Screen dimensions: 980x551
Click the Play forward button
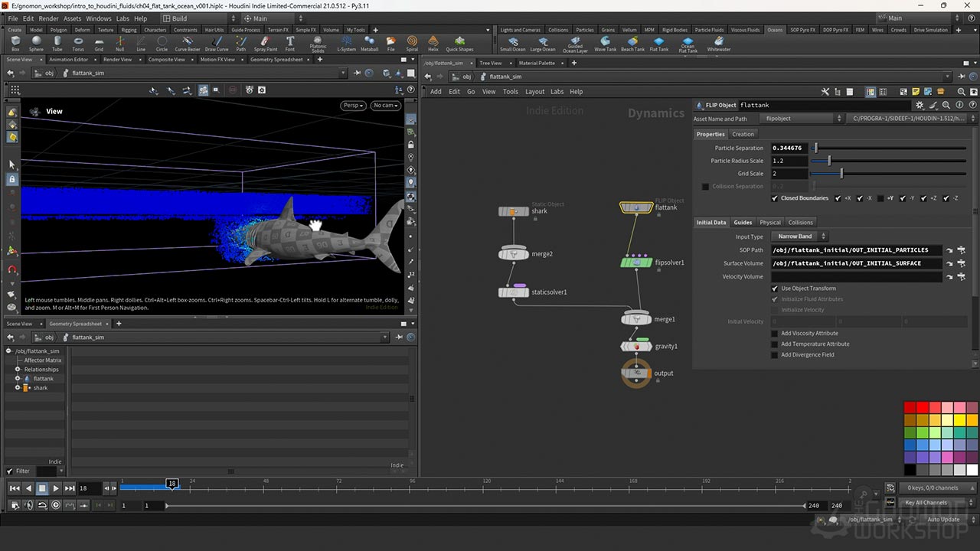tap(56, 488)
